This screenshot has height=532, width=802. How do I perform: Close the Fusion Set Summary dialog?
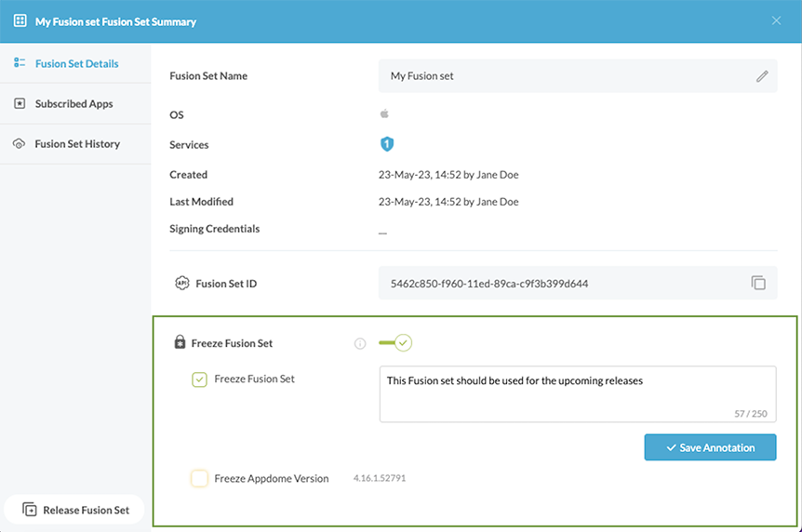776,20
